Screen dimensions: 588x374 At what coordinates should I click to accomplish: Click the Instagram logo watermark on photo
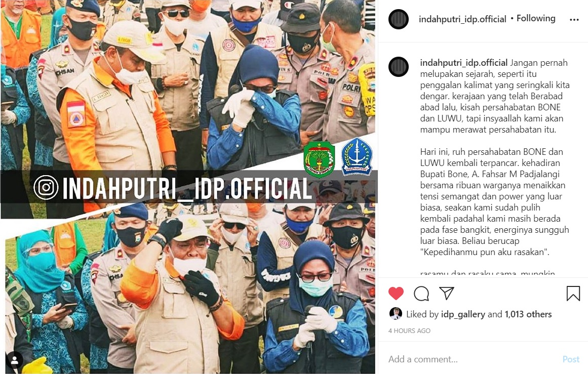(46, 187)
